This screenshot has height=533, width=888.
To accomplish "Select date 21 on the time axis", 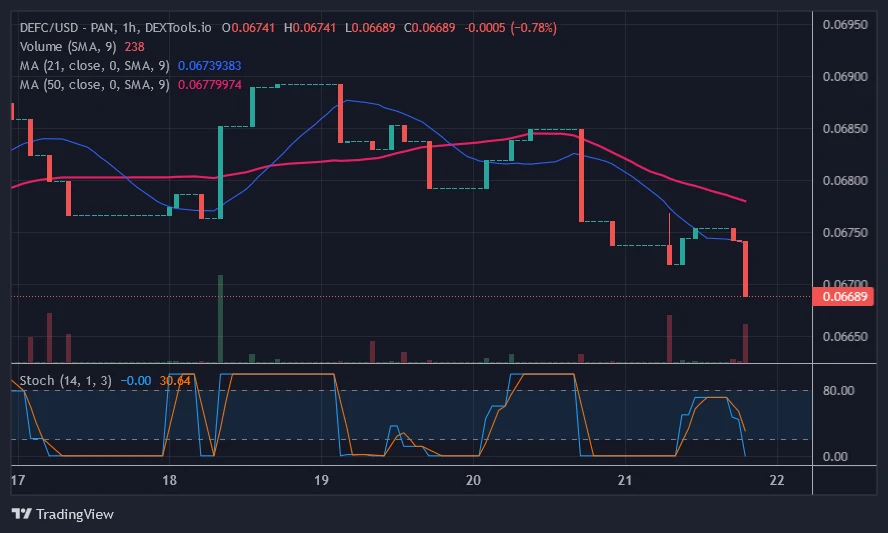I will pyautogui.click(x=625, y=481).
